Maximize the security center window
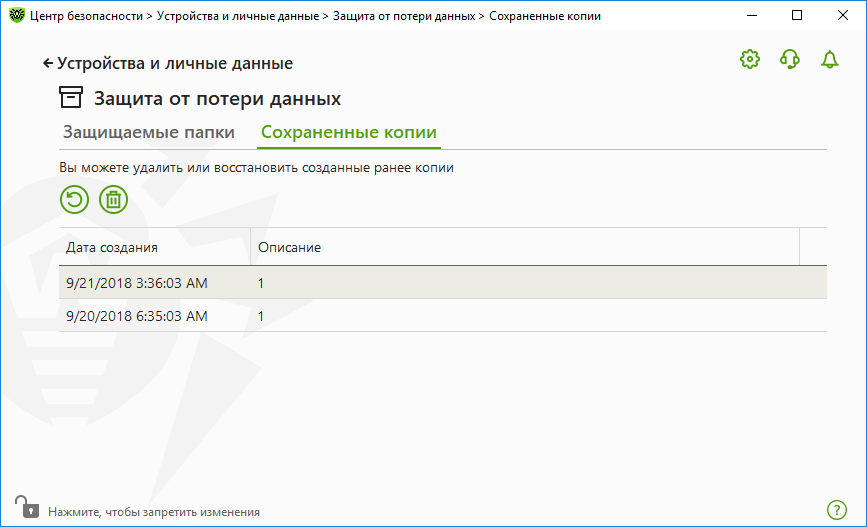The image size is (867, 527). click(x=797, y=15)
